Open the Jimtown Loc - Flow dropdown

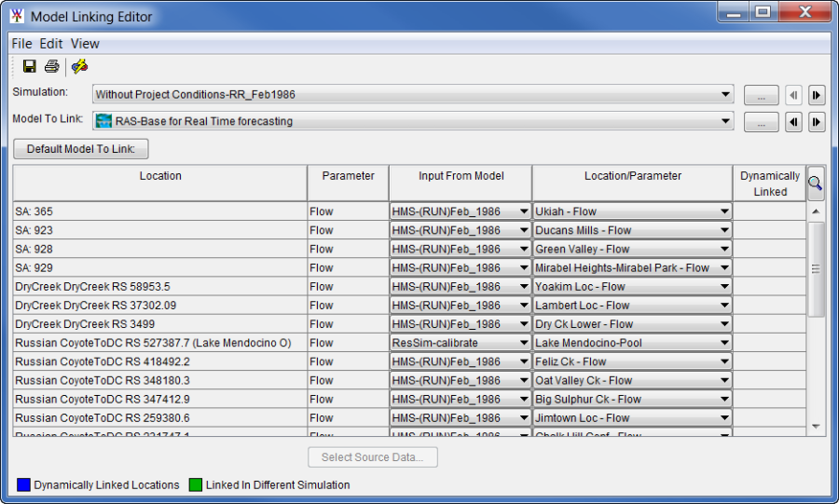tap(632, 418)
